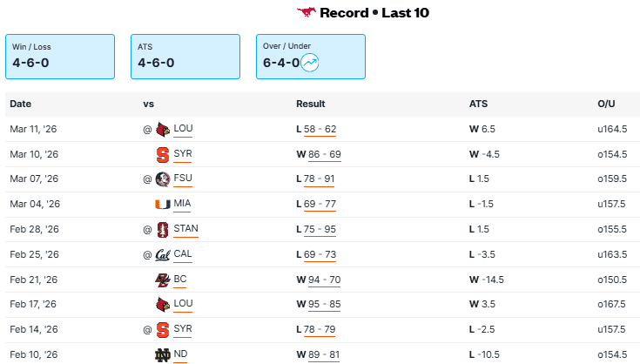Open the MIA team link
Image resolution: width=640 pixels, height=364 pixels.
tap(182, 205)
